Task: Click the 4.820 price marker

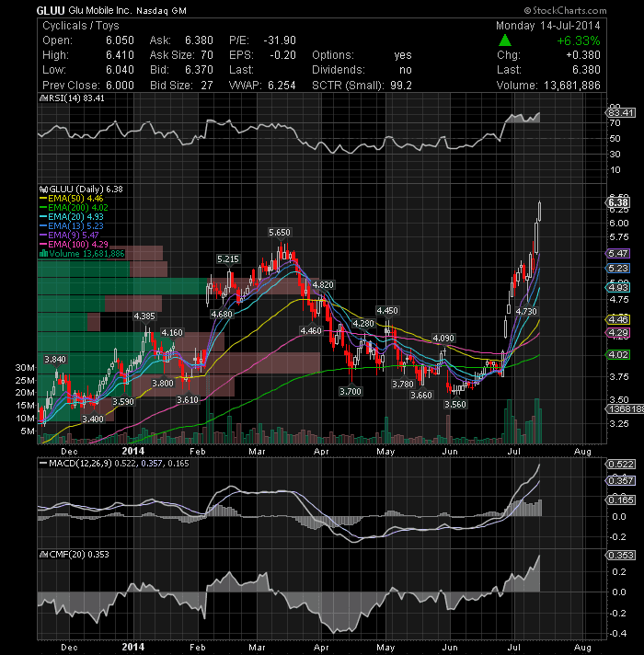Action: tap(323, 285)
